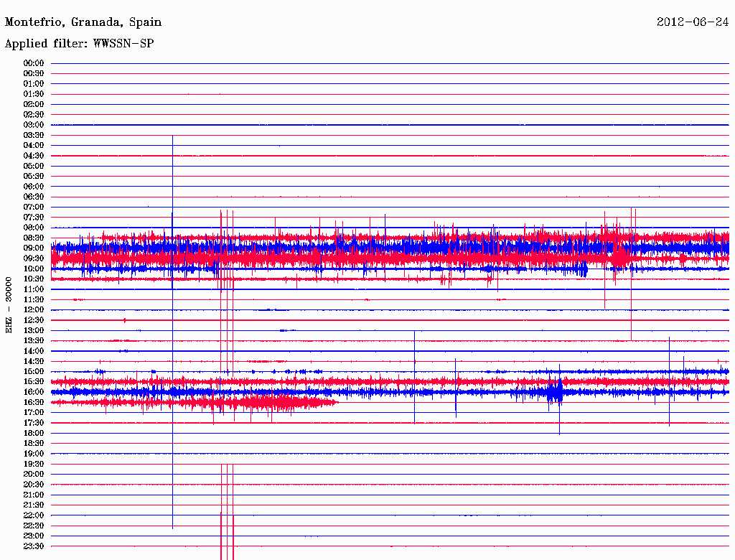This screenshot has width=735, height=560.
Task: Select the 08:30 time label
Action: pos(33,238)
